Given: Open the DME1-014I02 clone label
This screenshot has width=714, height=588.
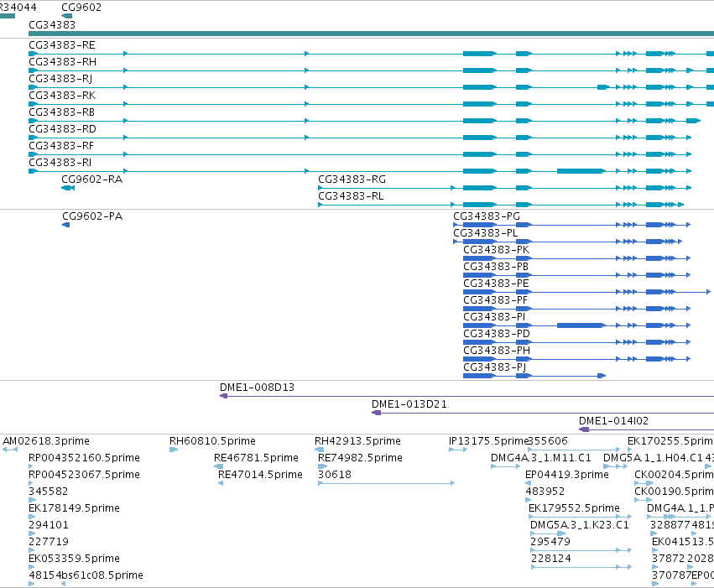Looking at the screenshot, I should pyautogui.click(x=613, y=421).
